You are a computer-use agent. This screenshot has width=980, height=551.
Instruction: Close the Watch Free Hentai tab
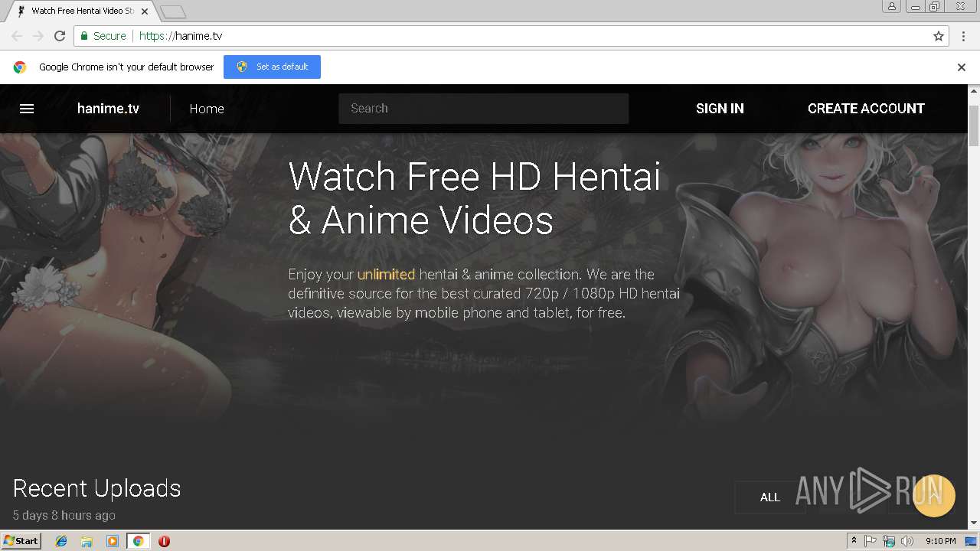[x=145, y=11]
